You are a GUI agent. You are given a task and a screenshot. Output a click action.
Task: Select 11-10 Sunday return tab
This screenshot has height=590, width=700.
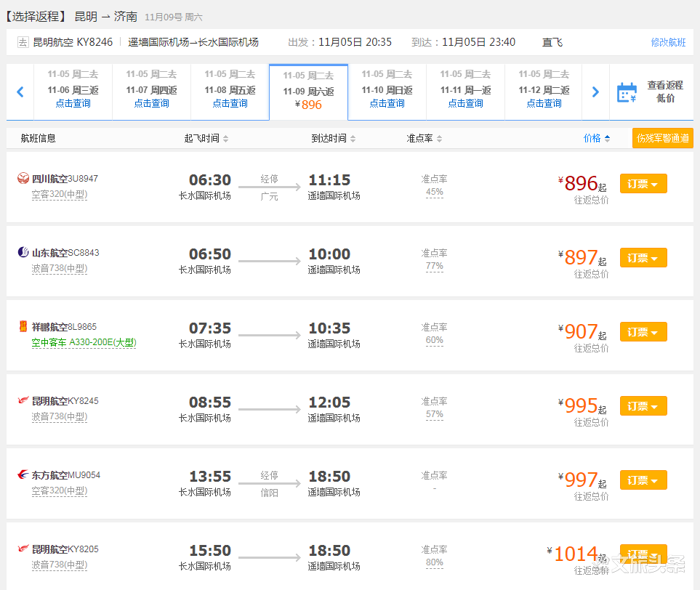387,92
